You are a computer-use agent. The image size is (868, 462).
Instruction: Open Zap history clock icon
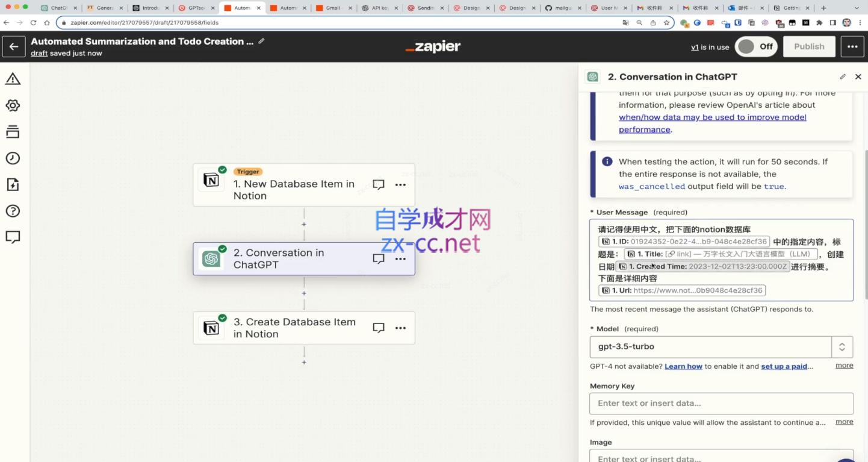pos(13,158)
